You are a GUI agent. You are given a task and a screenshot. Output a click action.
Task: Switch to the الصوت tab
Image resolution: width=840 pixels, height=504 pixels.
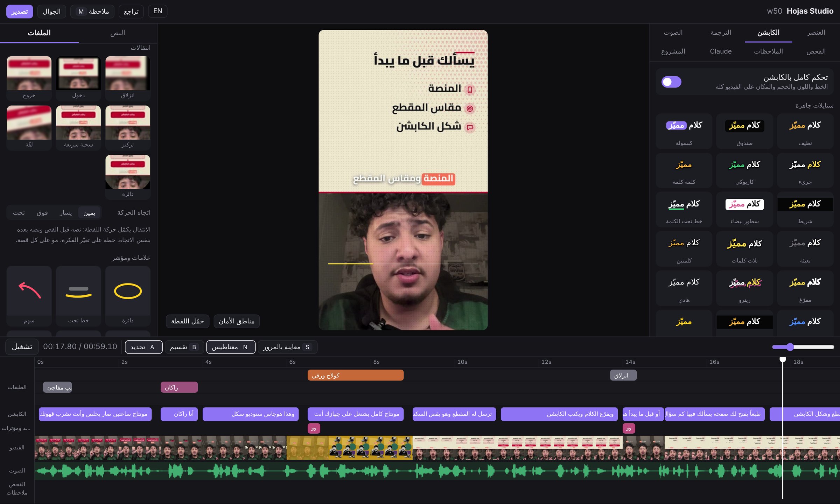(673, 33)
